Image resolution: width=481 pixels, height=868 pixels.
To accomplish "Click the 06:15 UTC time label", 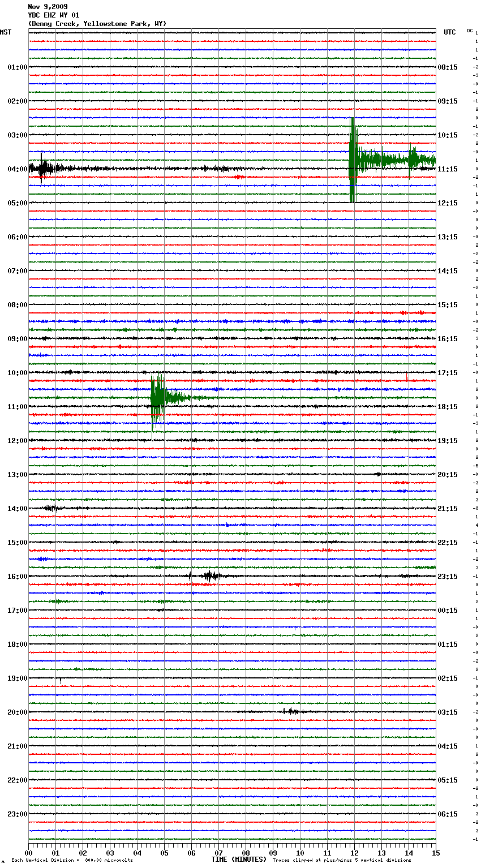I will pyautogui.click(x=448, y=814).
